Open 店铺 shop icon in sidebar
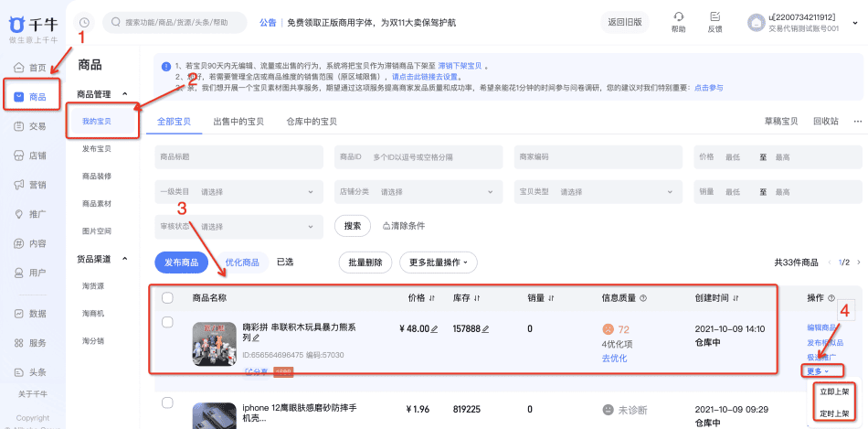The height and width of the screenshot is (429, 868). tap(19, 156)
